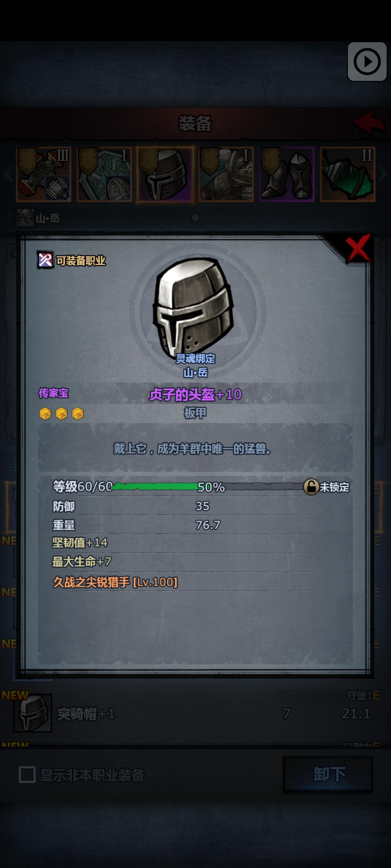The width and height of the screenshot is (391, 868).
Task: Enable 显示非本职业装备 checkbox
Action: point(27,774)
